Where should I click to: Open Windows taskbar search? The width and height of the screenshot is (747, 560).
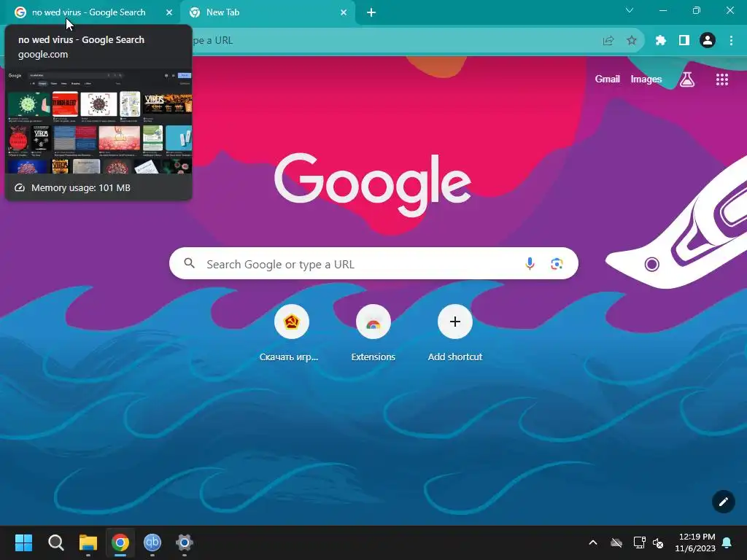click(55, 542)
